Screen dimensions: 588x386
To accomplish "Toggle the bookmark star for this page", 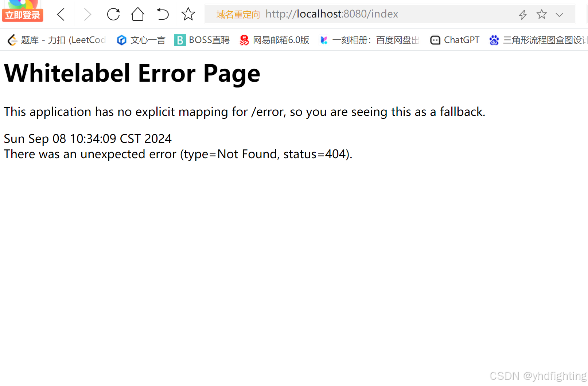I will 542,14.
